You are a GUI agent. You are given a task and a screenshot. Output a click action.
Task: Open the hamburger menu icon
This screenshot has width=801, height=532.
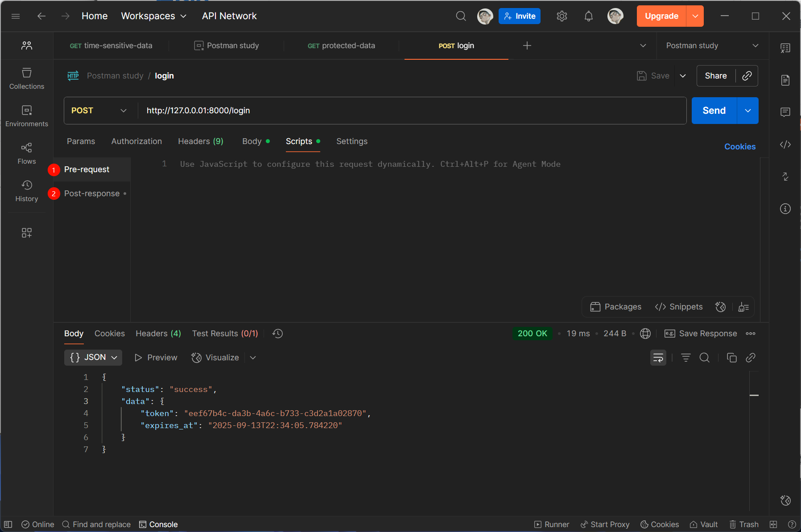coord(16,16)
